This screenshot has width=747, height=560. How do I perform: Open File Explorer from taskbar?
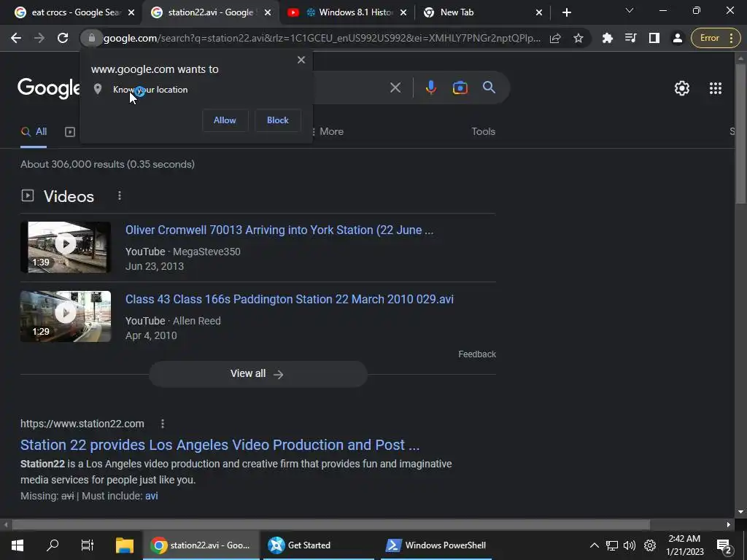tap(124, 545)
